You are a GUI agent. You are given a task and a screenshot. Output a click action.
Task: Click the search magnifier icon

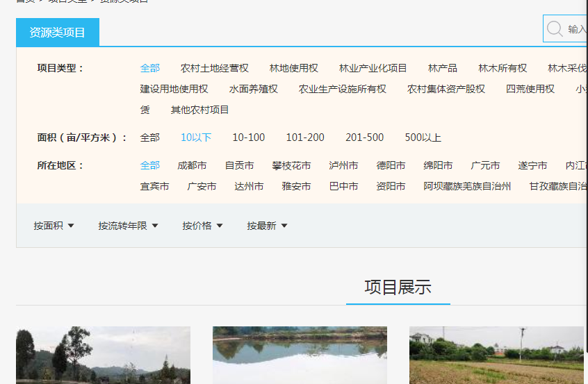pos(555,29)
